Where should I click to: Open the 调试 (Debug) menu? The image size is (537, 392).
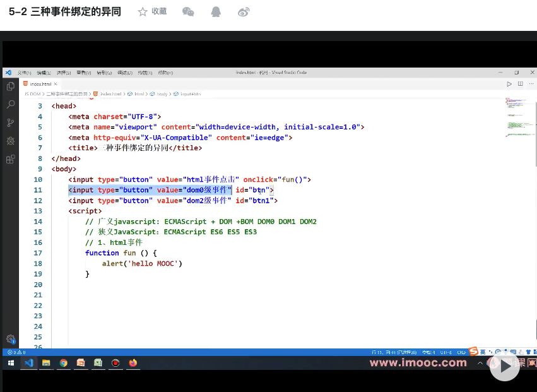125,73
